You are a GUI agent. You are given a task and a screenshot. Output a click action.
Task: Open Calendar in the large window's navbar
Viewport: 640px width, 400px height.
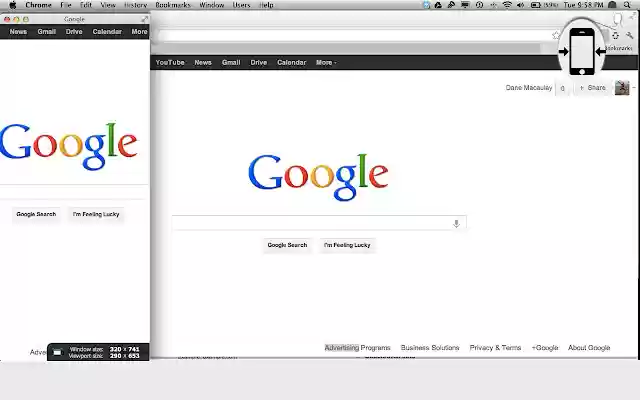tap(291, 62)
